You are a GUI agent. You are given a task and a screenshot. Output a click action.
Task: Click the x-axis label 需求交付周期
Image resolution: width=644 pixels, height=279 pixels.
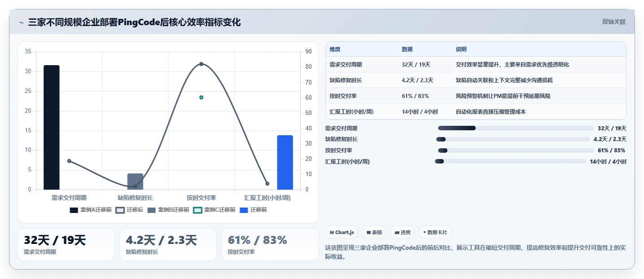[x=69, y=198]
